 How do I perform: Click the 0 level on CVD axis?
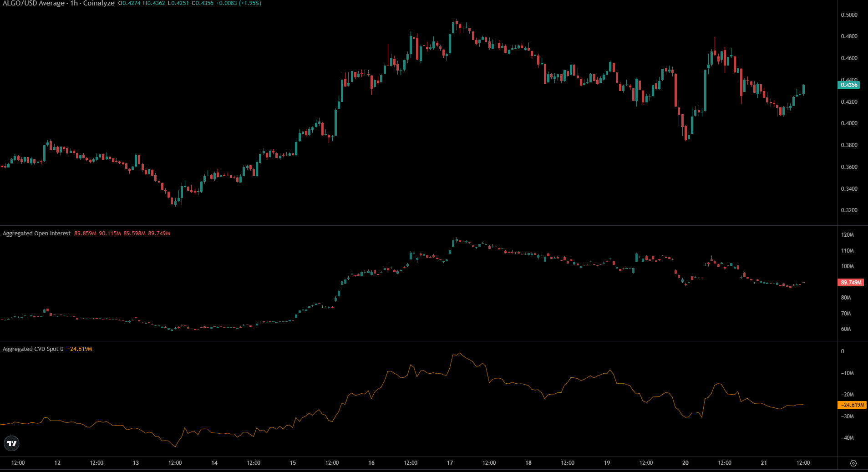tap(843, 351)
